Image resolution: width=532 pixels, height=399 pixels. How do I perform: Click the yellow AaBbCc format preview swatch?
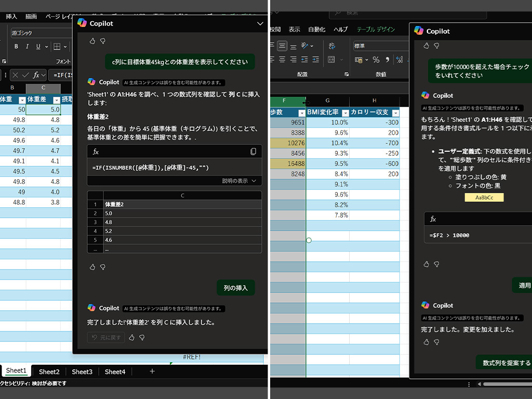(x=484, y=197)
